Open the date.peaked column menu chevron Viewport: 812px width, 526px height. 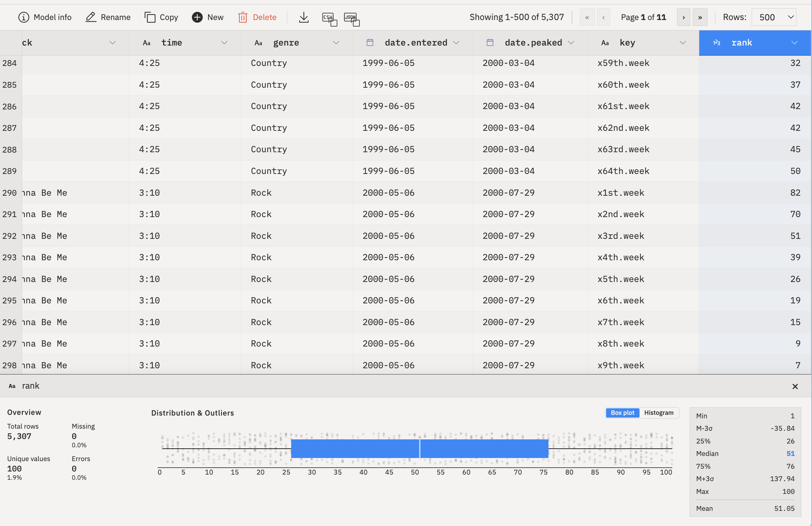[571, 43]
